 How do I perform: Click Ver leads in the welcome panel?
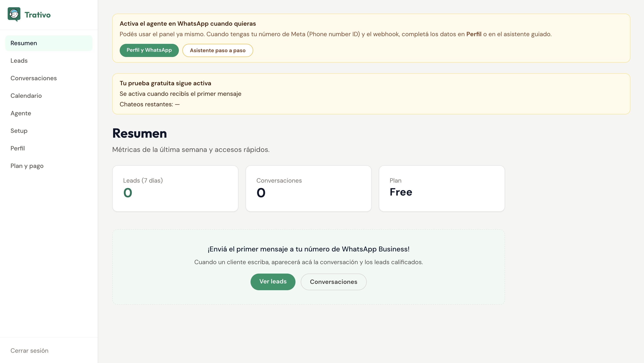(273, 282)
